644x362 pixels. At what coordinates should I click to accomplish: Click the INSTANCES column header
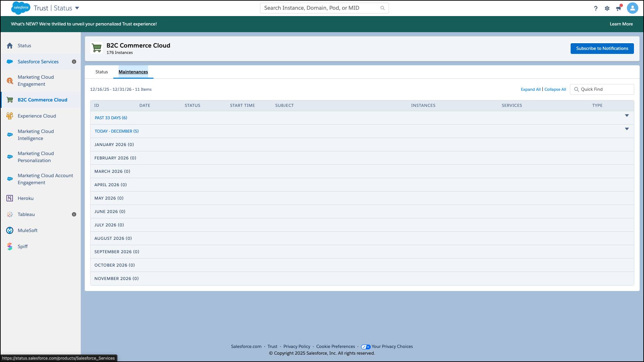(x=423, y=105)
